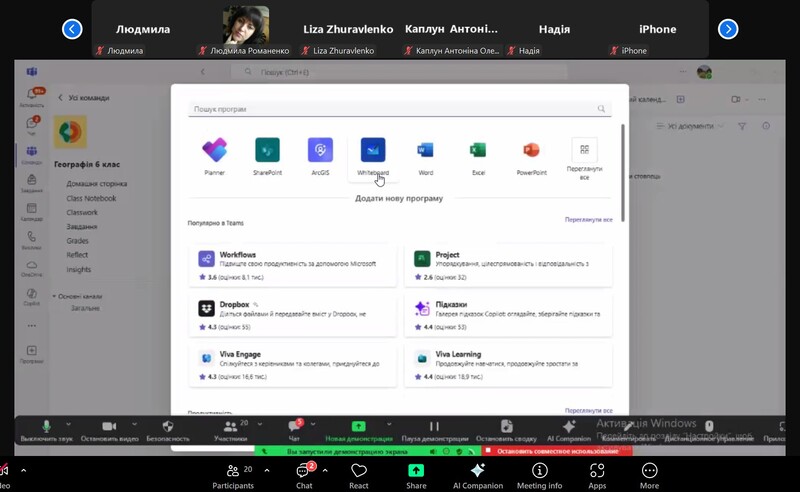The width and height of the screenshot is (800, 492).
Task: Expand audio options arrow beside microphone
Action: click(x=68, y=424)
